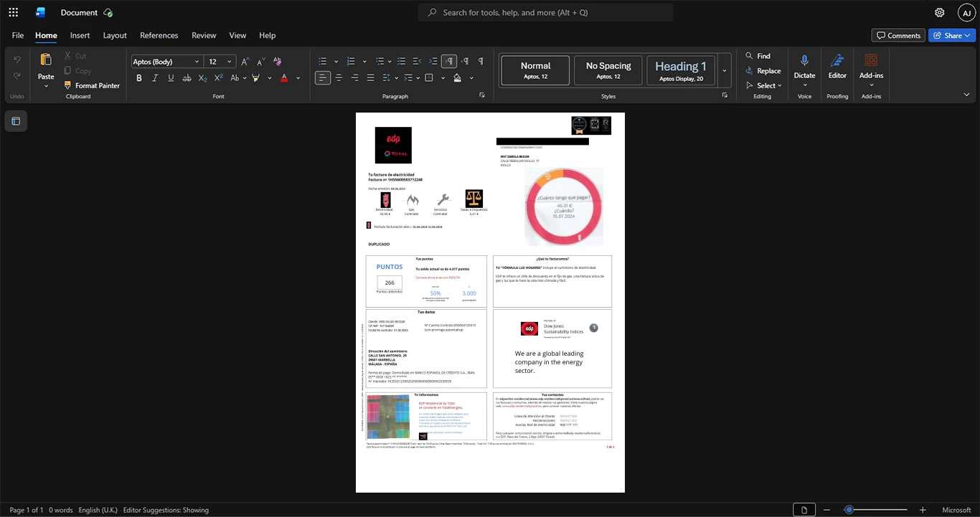Click the Add-ins icon
The height and width of the screenshot is (517, 980).
[x=871, y=60]
